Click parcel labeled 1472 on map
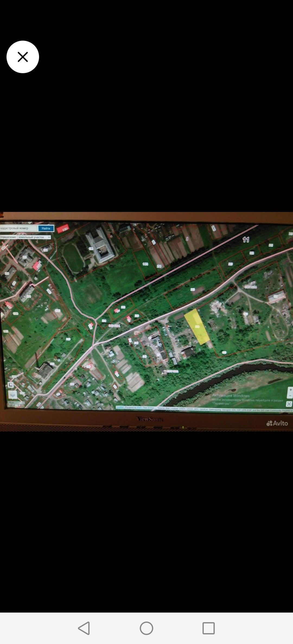Screen dimensions: 293x644 145,264
